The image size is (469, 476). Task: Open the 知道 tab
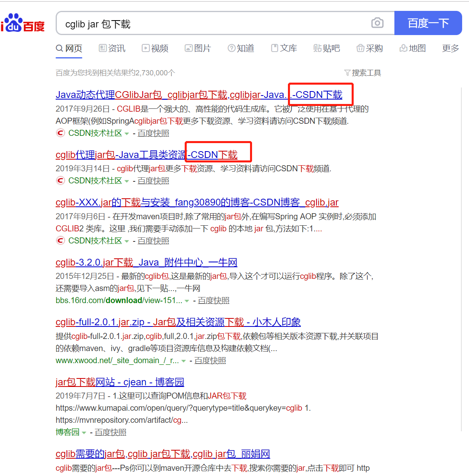pos(241,48)
